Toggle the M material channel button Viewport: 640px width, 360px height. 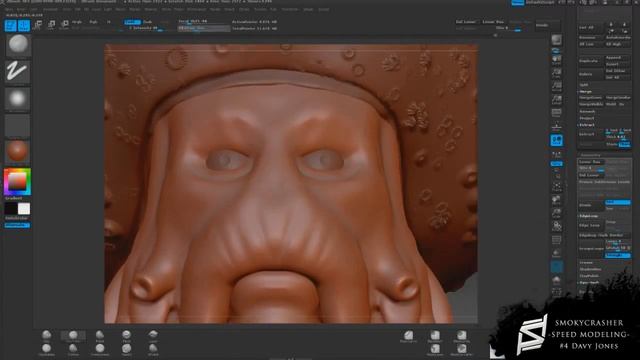109,22
